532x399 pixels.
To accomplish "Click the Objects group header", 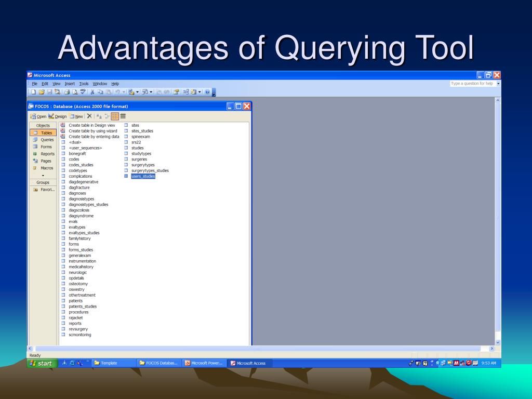I will click(43, 126).
